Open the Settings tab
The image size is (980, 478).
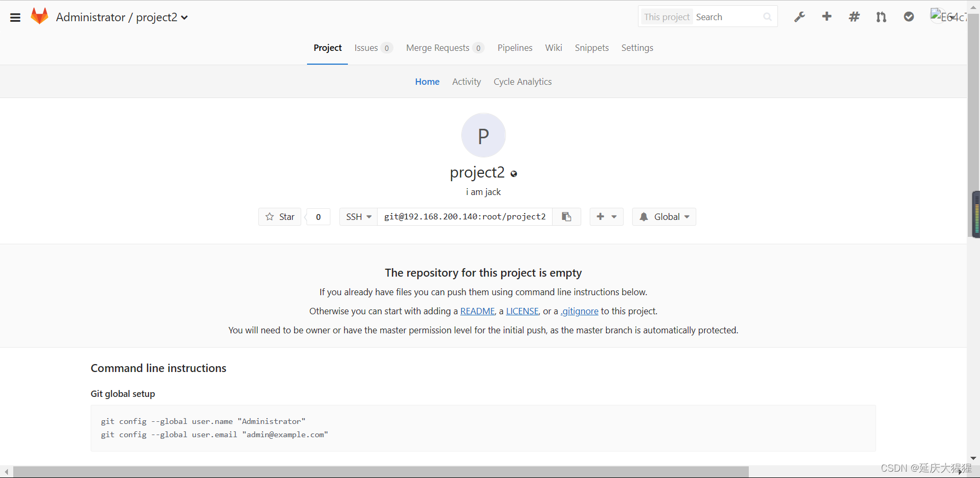pos(637,48)
